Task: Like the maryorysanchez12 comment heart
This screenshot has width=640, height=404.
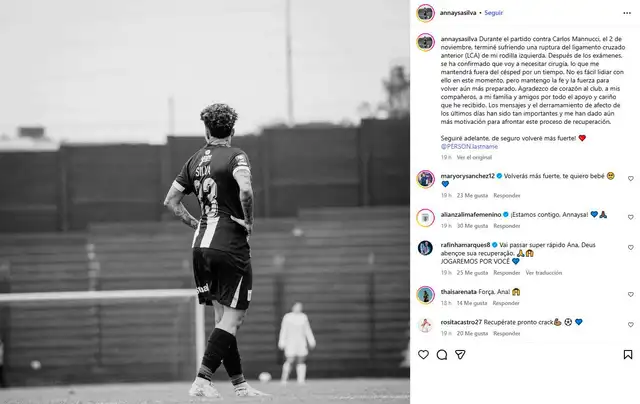Action: (x=631, y=179)
